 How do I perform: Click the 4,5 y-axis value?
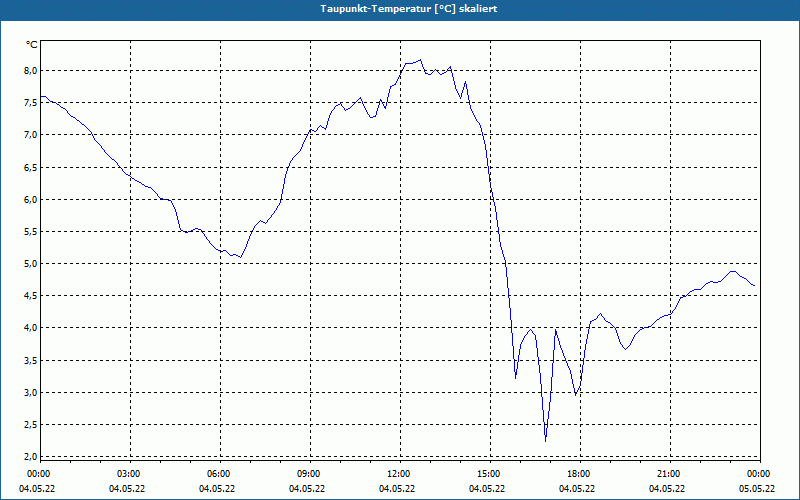tap(31, 296)
